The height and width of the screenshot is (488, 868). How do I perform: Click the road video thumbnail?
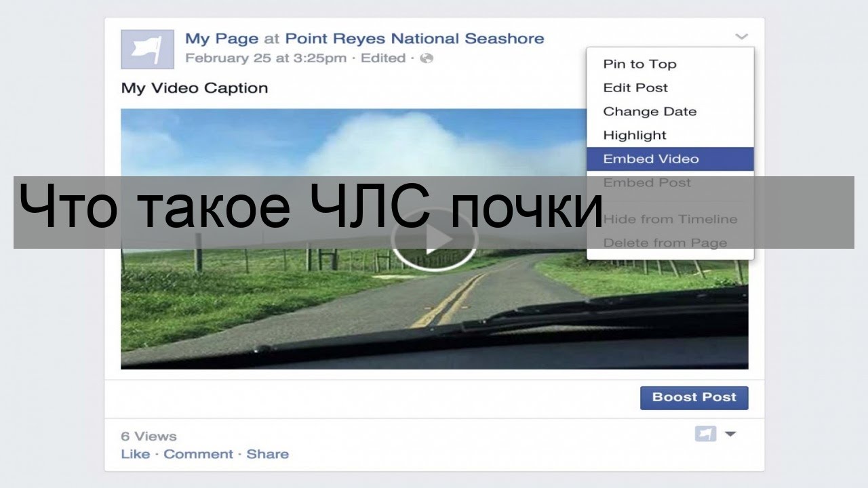pos(434,239)
